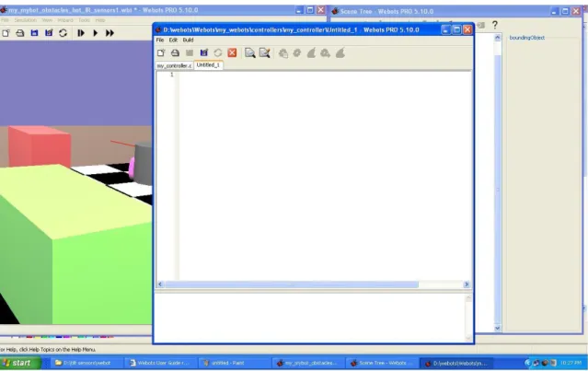The image size is (588, 371).
Task: Click greyed gear-with-cloud make icon
Action: (x=325, y=53)
